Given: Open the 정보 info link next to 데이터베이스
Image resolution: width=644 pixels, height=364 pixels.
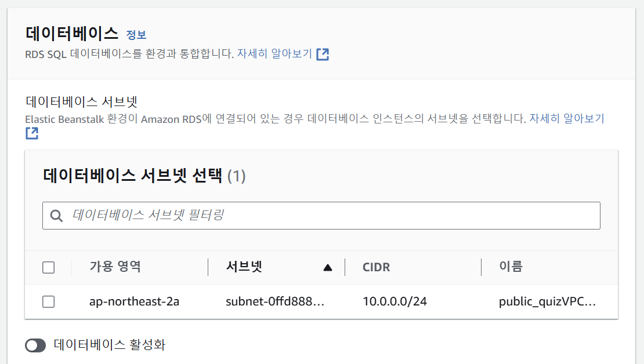Looking at the screenshot, I should (136, 35).
